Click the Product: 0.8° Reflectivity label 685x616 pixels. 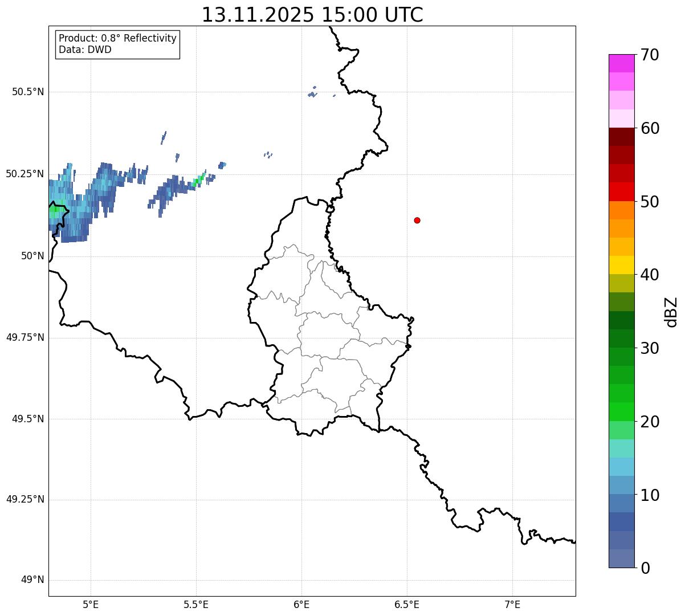(118, 38)
